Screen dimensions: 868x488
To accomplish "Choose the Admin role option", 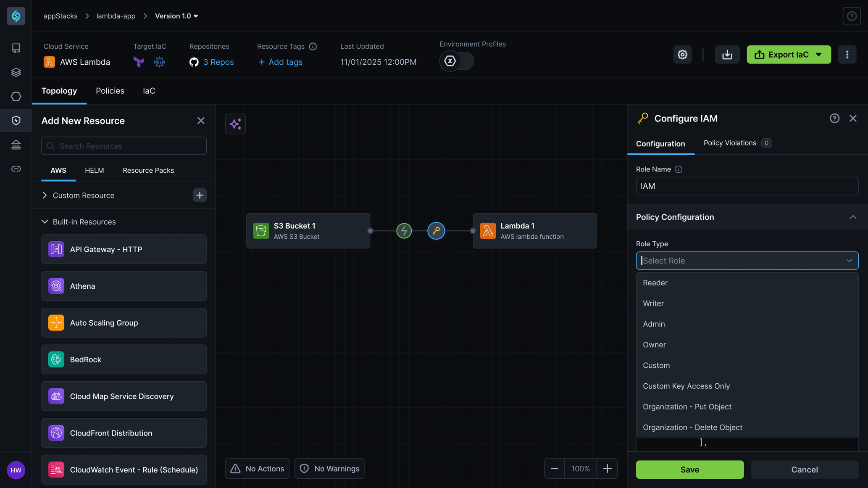I will click(747, 324).
